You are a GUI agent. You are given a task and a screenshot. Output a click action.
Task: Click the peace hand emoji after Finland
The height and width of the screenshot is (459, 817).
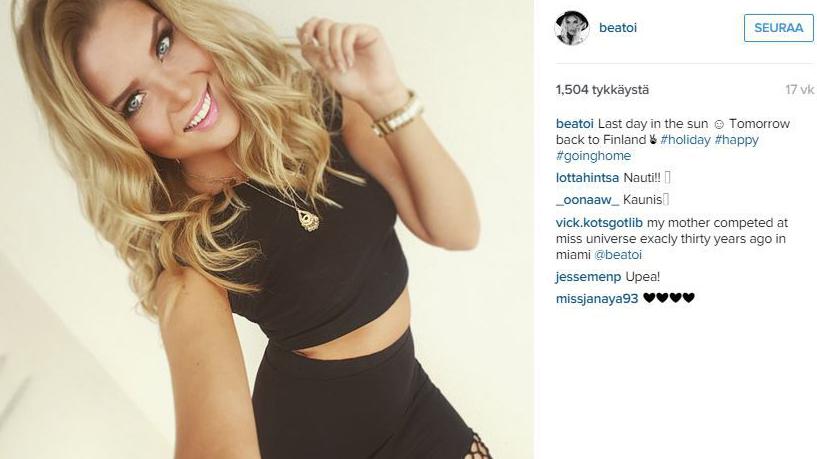coord(652,140)
